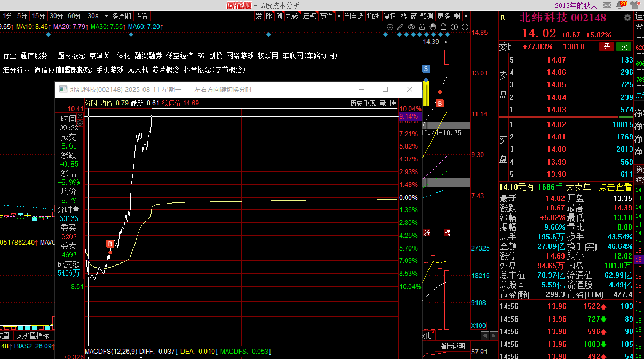644x359 pixels.
Task: Switch to the 60分 period
Action: click(x=75, y=16)
